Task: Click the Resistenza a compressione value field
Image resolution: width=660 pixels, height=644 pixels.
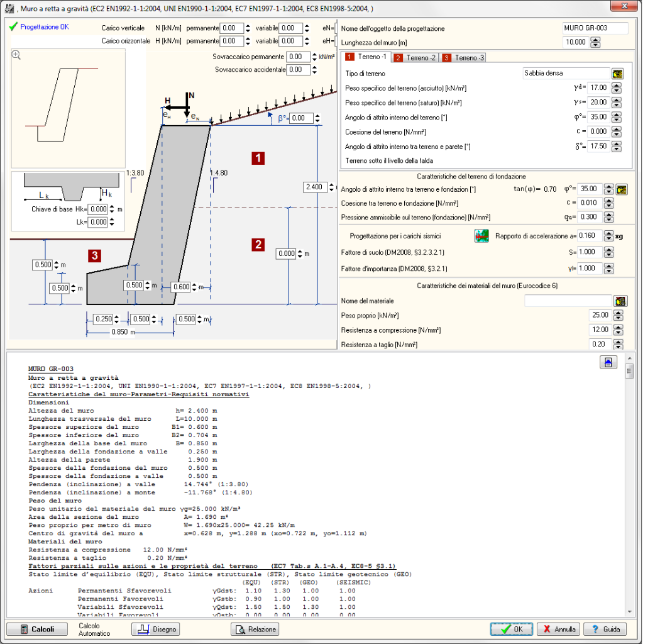Action: (x=600, y=330)
